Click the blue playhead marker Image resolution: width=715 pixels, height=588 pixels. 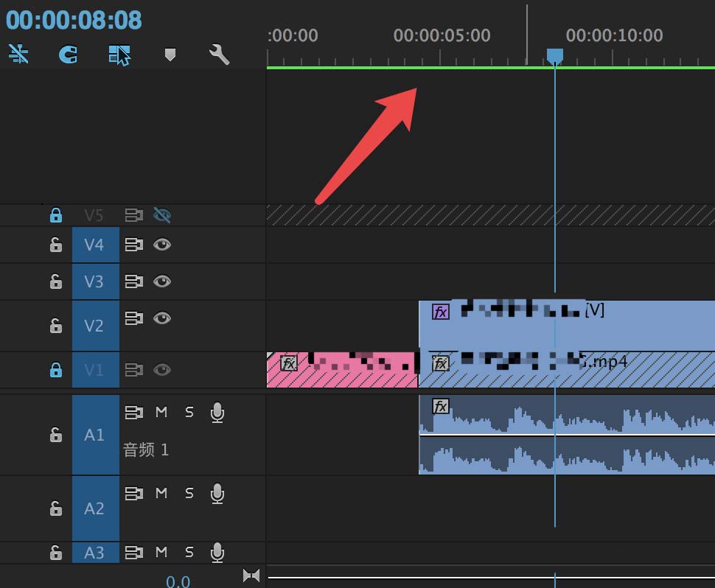click(x=554, y=57)
